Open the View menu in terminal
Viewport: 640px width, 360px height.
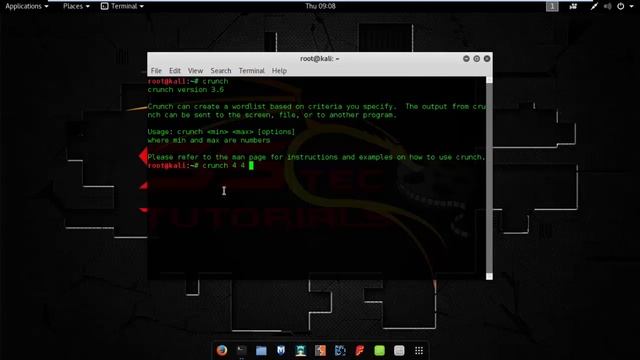[195, 71]
